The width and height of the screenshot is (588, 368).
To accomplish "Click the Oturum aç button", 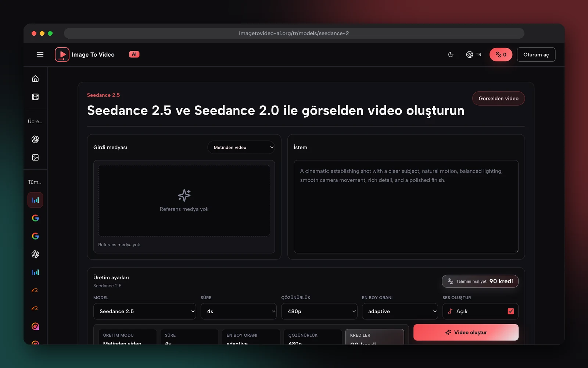I will coord(536,54).
